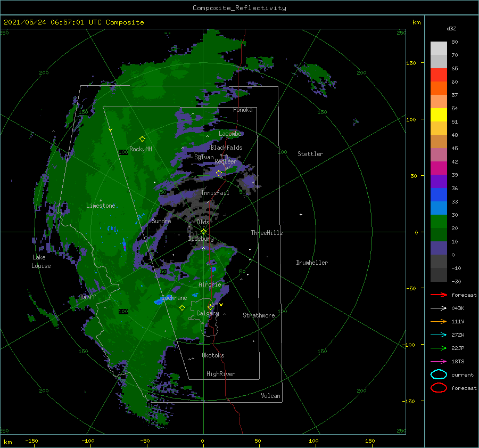Click the Blackfalds city label
Image resolution: width=479 pixels, height=448 pixels.
point(226,148)
